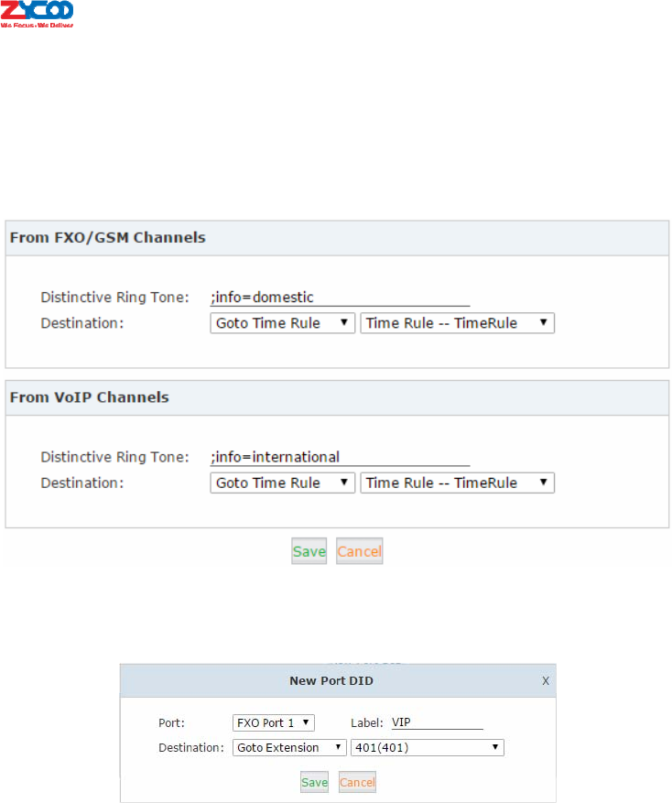Click the Label field containing VIP

436,722
